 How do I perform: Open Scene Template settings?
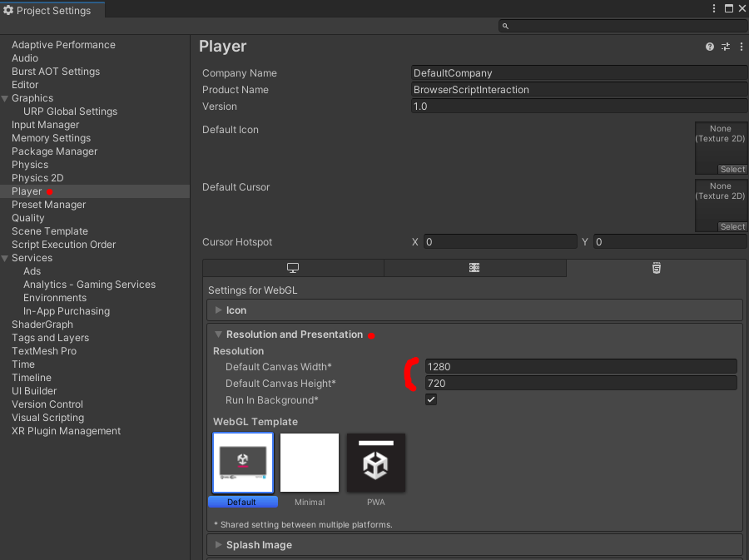pos(50,231)
